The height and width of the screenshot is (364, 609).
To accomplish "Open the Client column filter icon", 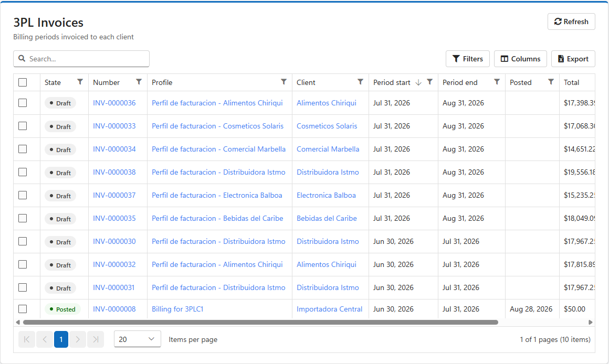I will pyautogui.click(x=361, y=82).
